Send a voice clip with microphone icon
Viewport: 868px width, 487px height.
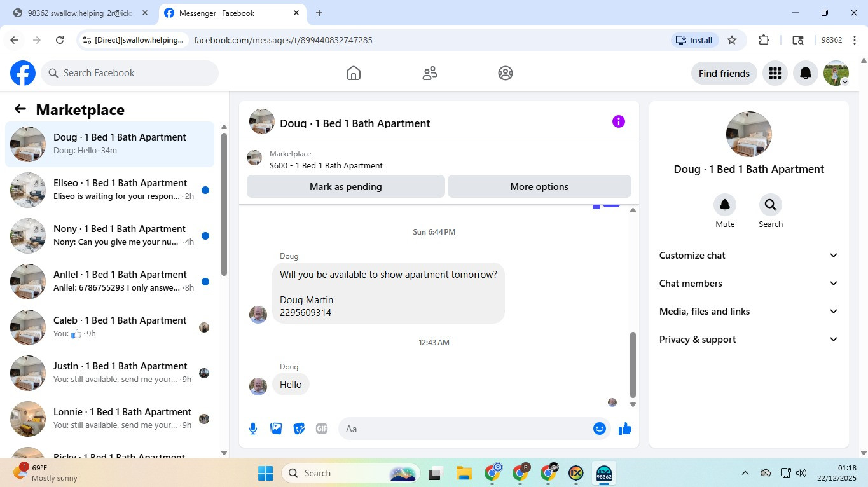(x=253, y=429)
